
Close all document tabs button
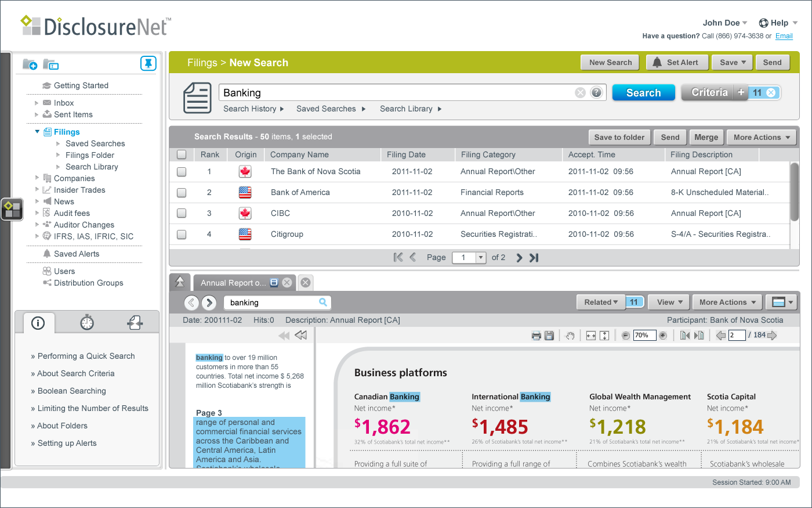(x=306, y=283)
